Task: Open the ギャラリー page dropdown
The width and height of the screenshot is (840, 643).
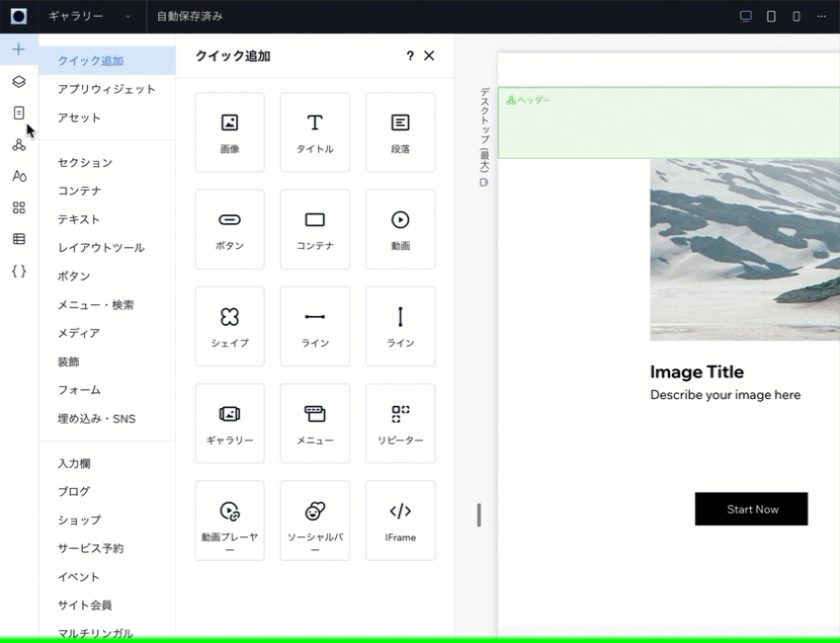Action: 90,17
